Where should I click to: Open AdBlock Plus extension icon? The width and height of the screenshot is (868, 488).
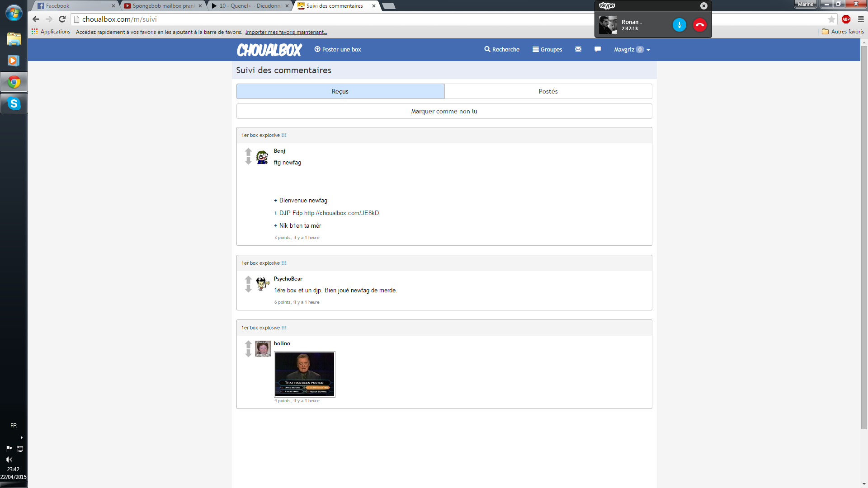pyautogui.click(x=846, y=19)
